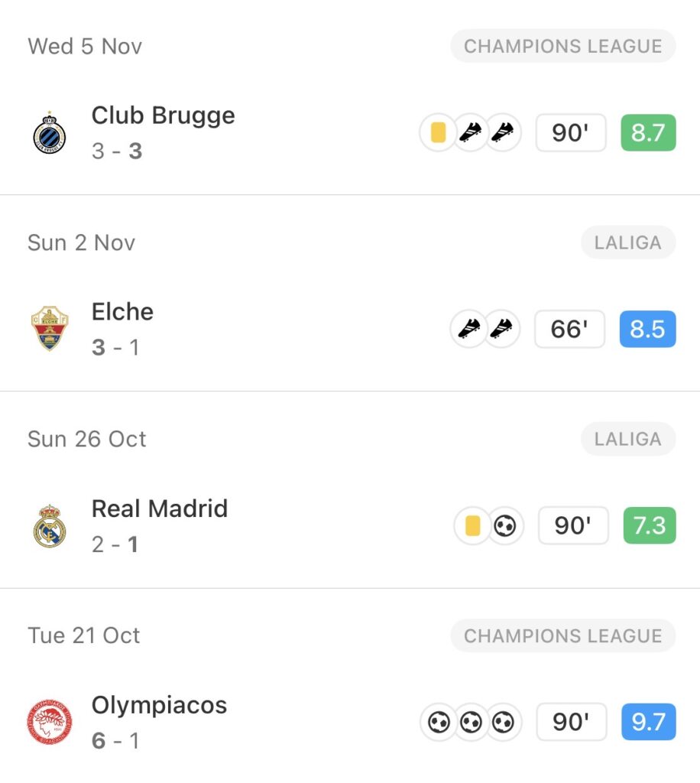Screen dimensions: 700x783
Task: Tap the Olympiacos club crest
Action: point(50,723)
